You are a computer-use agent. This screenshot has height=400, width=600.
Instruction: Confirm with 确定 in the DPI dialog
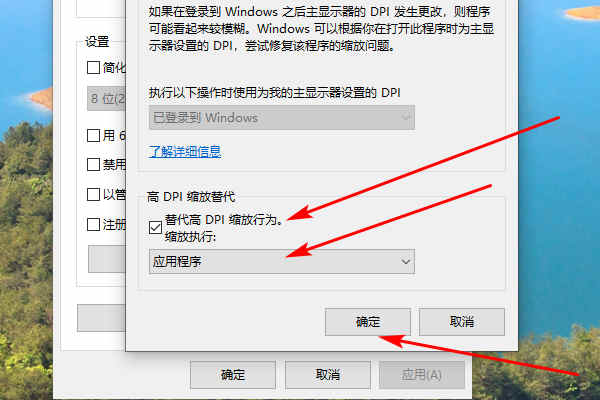368,322
